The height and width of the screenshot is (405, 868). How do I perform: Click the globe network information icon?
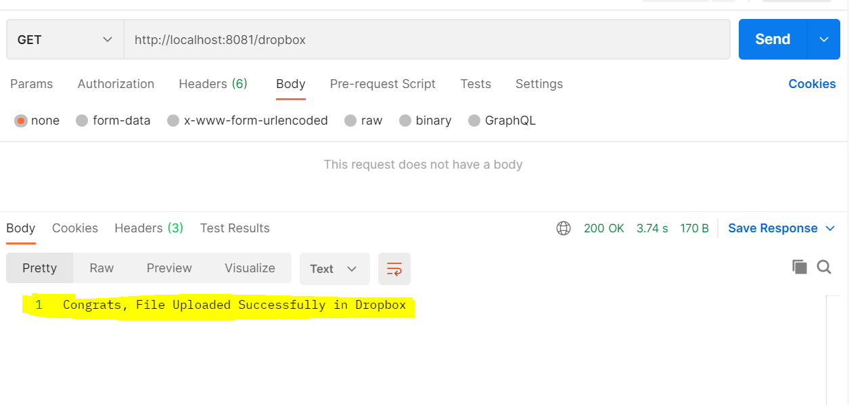(563, 228)
